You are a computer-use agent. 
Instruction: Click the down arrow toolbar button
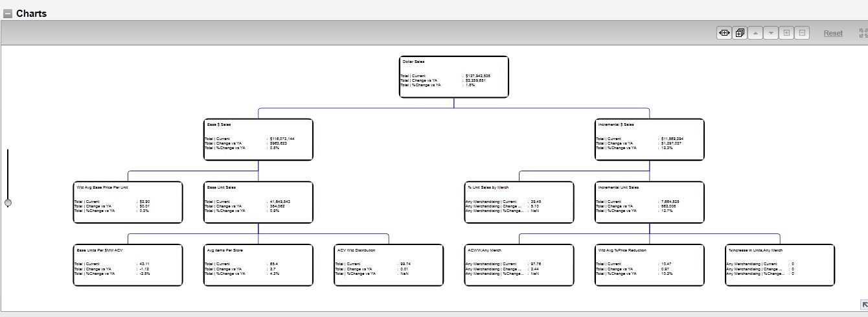tap(771, 33)
